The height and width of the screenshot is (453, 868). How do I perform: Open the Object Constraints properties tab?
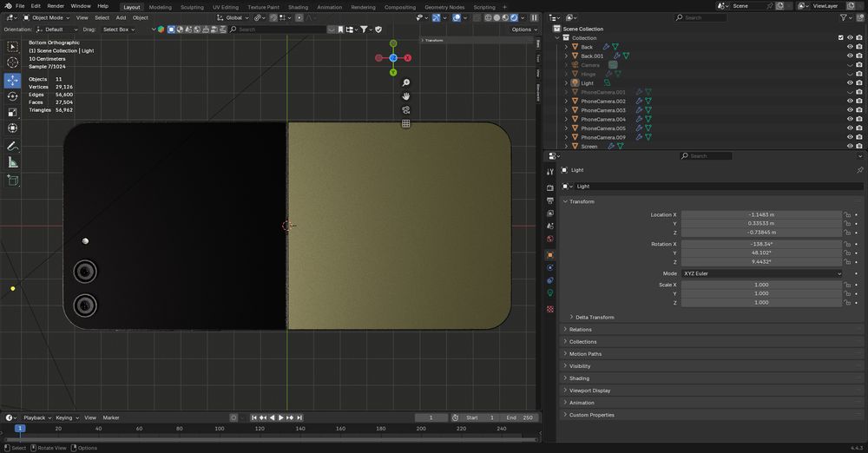[549, 280]
